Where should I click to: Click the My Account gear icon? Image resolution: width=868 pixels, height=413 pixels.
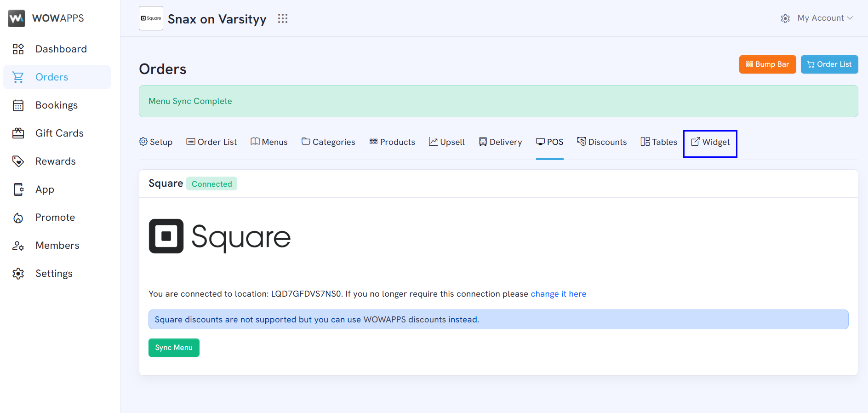click(785, 18)
